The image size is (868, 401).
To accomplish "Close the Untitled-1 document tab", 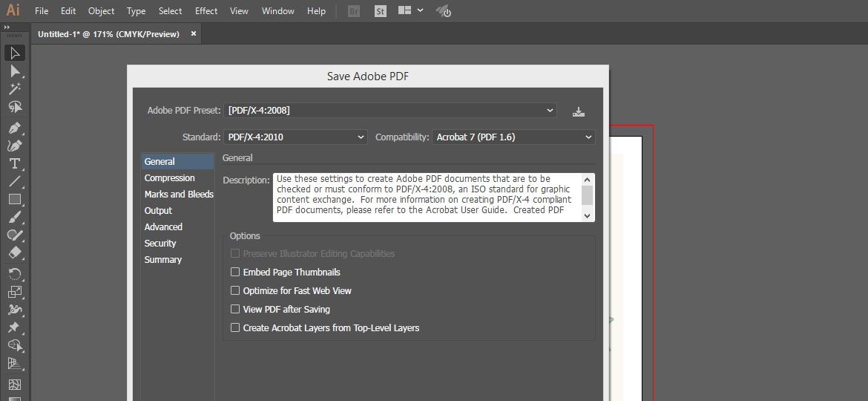I will pos(194,33).
